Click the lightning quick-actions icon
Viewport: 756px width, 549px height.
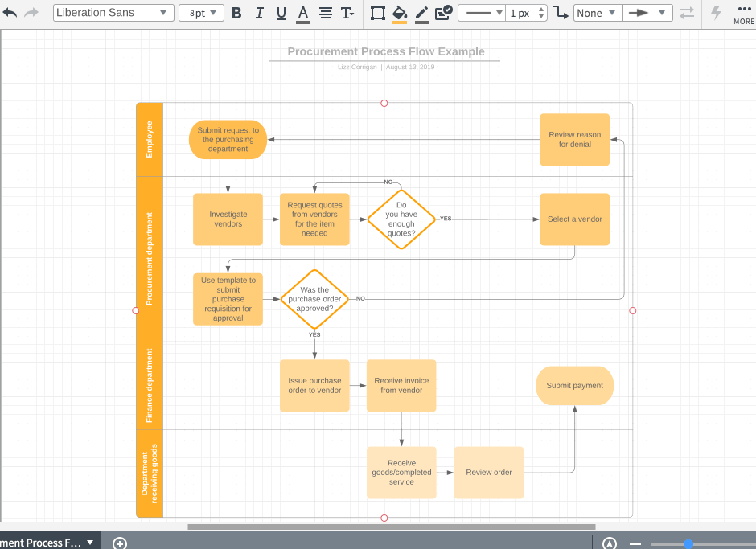(x=715, y=11)
